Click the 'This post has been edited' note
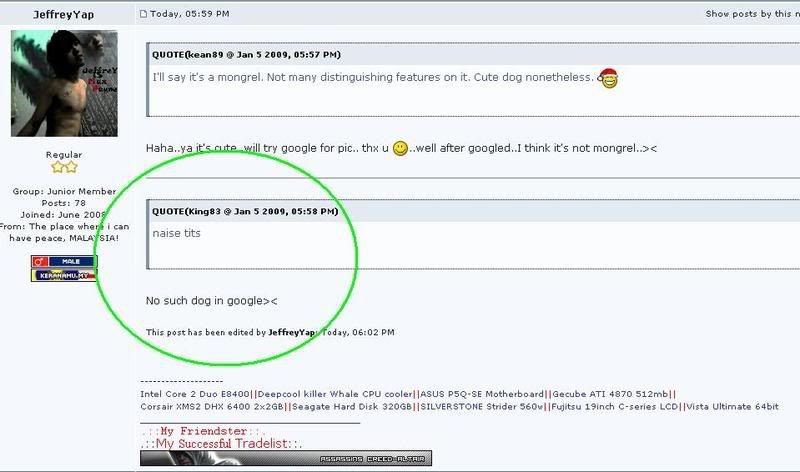 270,332
